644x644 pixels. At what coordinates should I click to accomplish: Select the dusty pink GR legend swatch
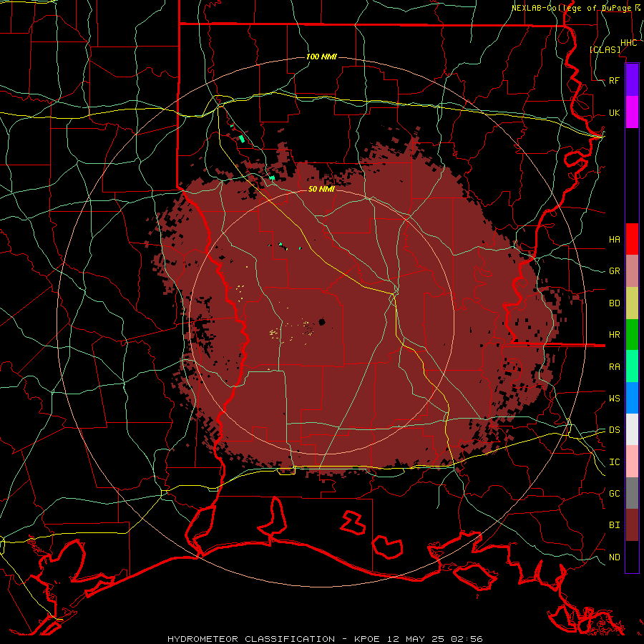coord(632,270)
